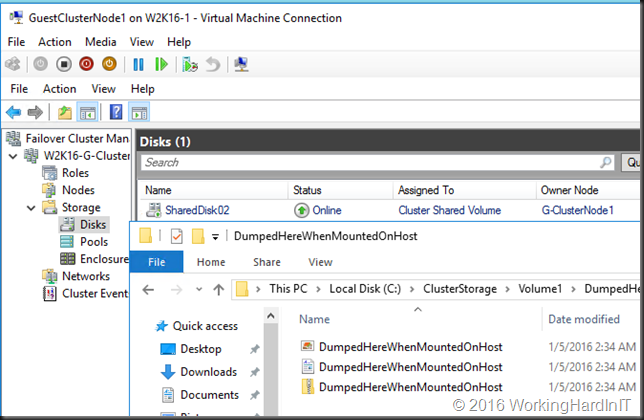Viewport: 644px width, 420px height.
Task: Select the Pools tree item
Action: pyautogui.click(x=94, y=242)
